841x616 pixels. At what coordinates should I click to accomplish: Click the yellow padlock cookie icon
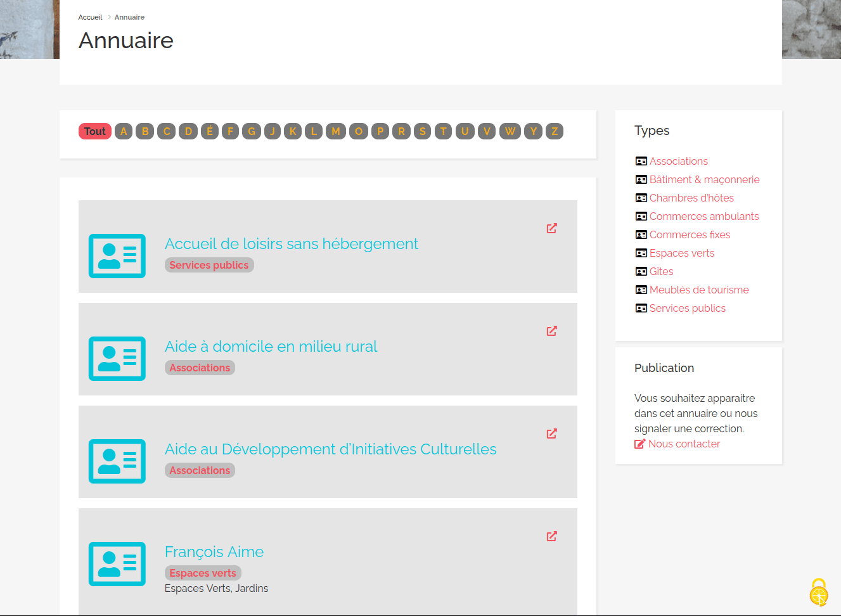(818, 593)
